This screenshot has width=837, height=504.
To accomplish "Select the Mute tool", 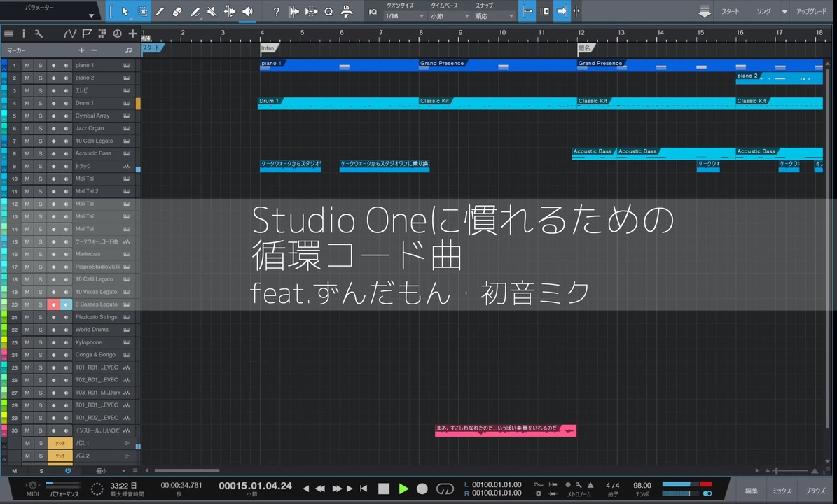I will (x=212, y=11).
